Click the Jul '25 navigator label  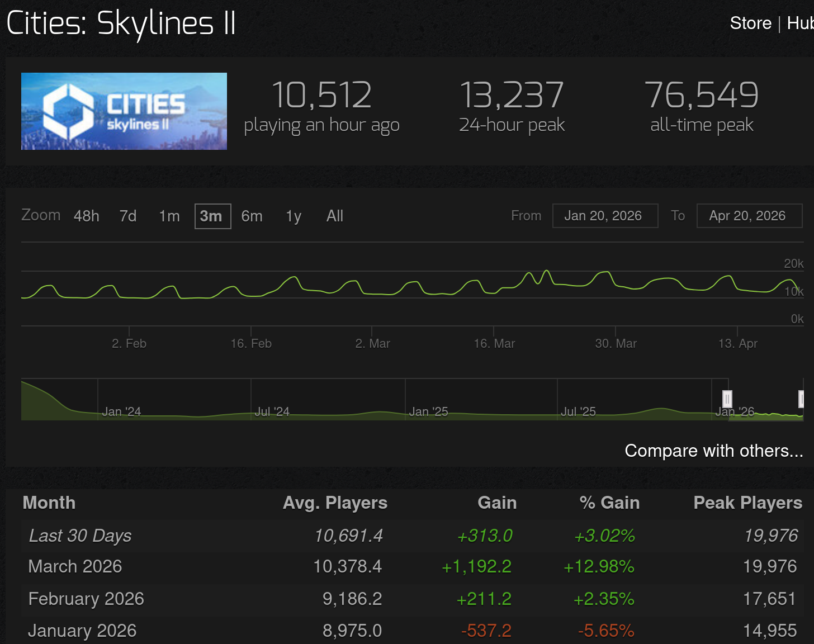[579, 412]
